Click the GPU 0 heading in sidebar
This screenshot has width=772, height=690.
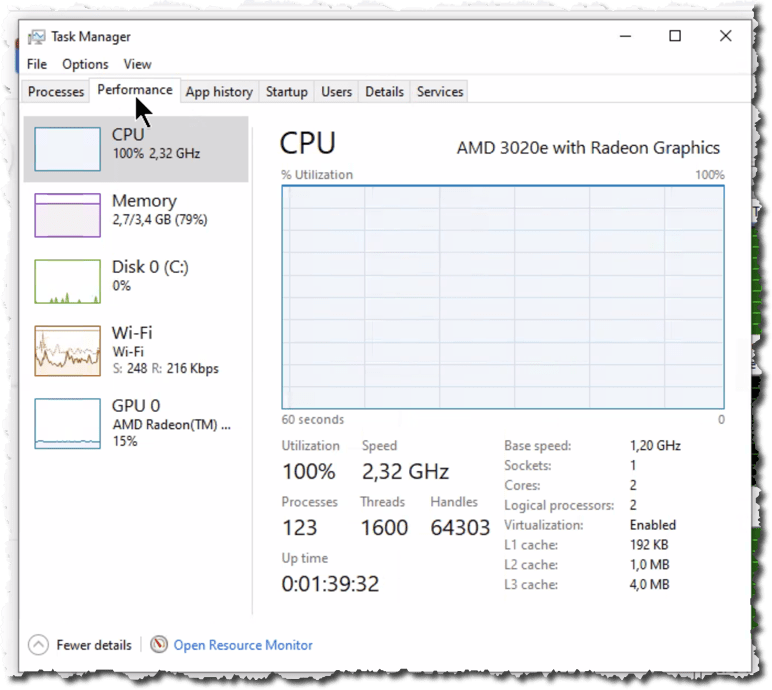point(136,406)
